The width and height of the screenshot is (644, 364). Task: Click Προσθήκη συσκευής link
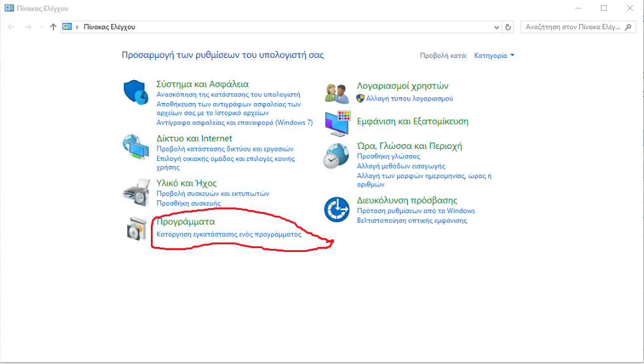(x=188, y=204)
